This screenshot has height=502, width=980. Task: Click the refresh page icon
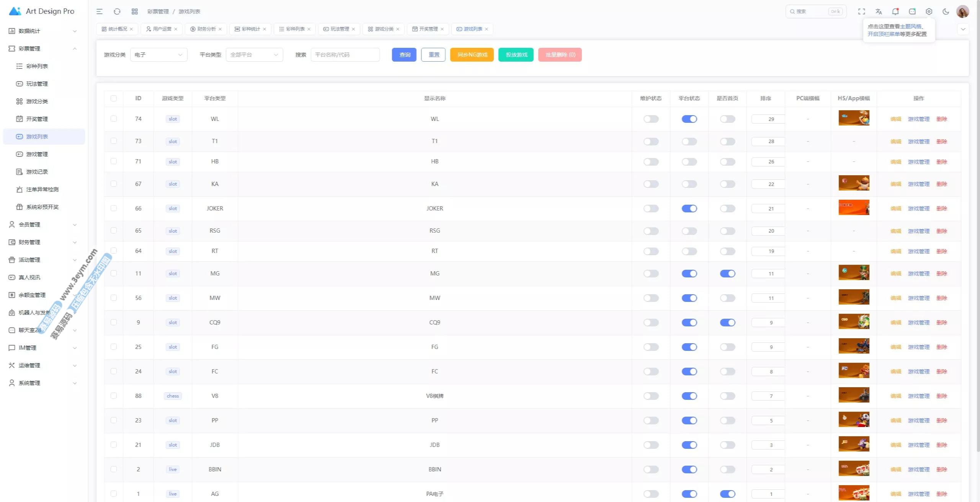pyautogui.click(x=117, y=11)
